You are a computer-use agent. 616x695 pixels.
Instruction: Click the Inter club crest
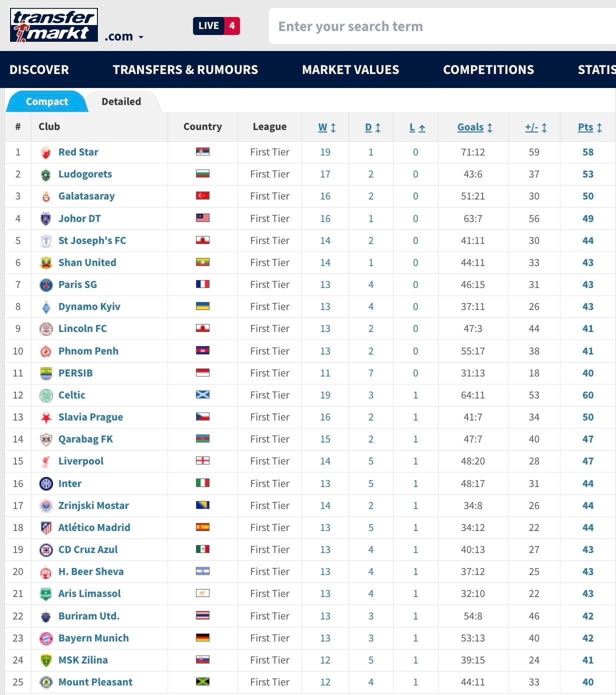click(x=46, y=483)
